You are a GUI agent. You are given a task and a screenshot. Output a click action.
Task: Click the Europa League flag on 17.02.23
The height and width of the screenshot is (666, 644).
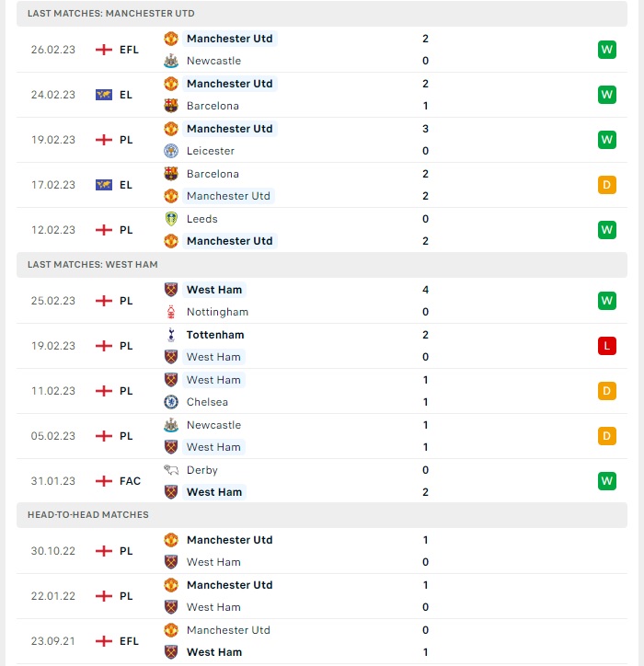104,185
